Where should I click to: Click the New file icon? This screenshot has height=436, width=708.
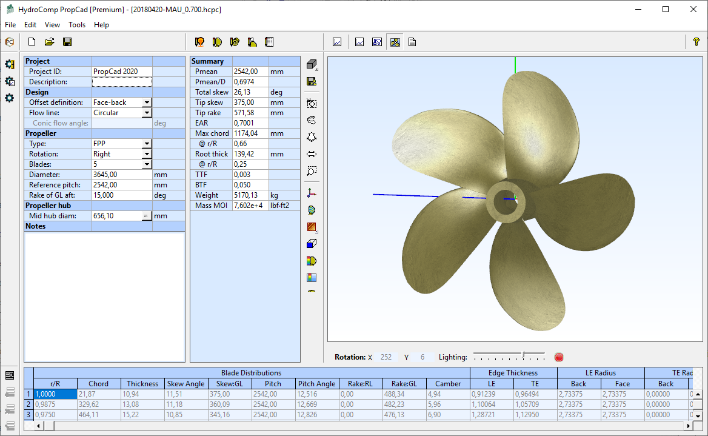coord(32,42)
